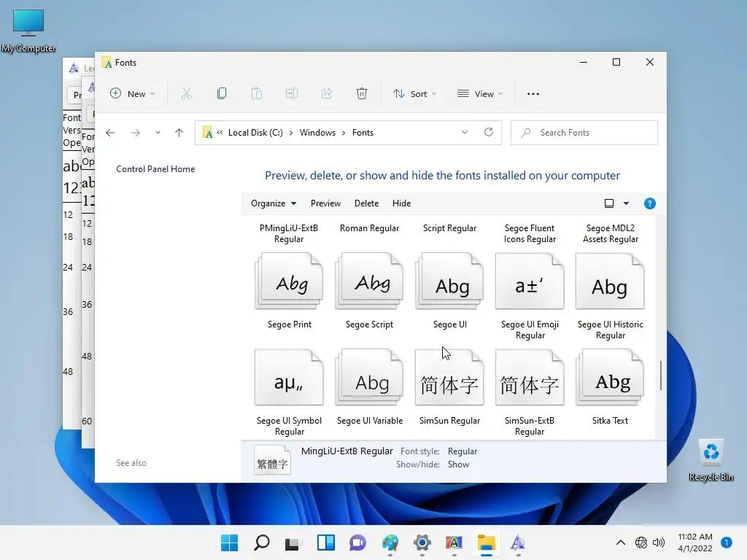
Task: Click the Copy icon in toolbar
Action: 222,94
